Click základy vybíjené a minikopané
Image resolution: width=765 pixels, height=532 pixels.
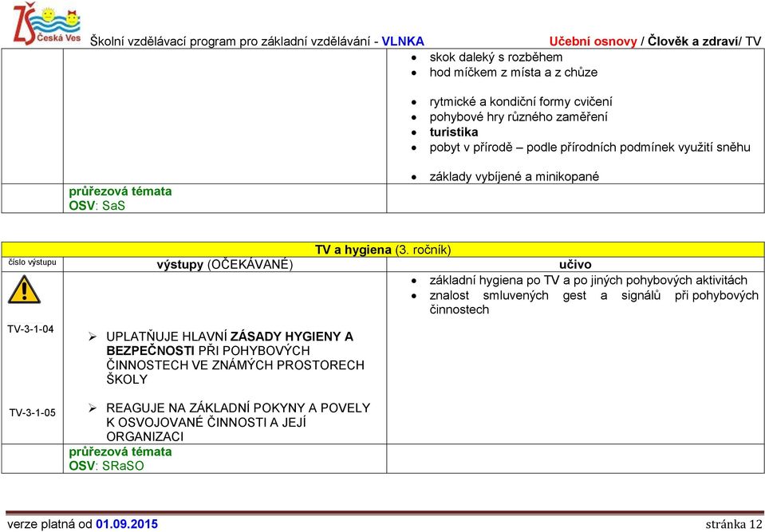(x=514, y=176)
